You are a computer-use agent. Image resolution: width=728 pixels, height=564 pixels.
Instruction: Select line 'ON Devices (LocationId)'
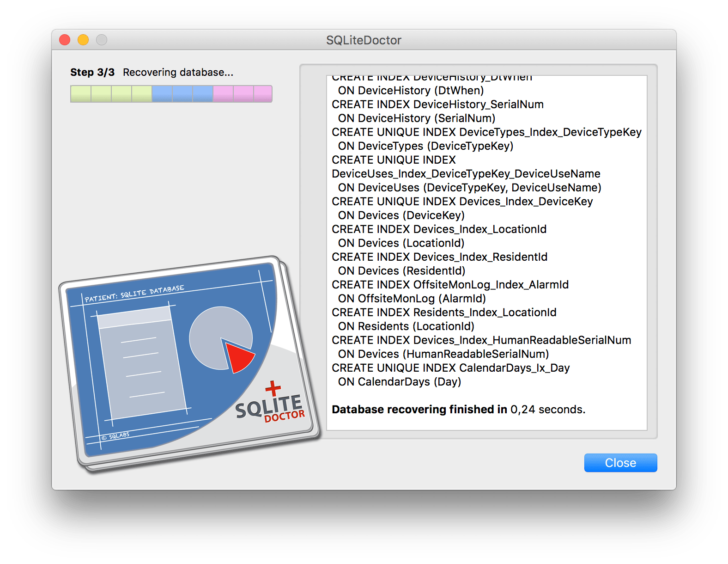click(x=401, y=243)
